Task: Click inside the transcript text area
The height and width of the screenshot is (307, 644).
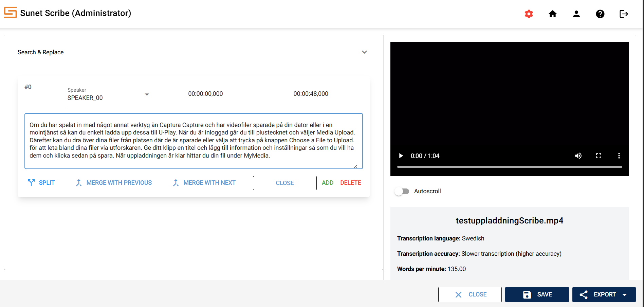Action: [x=193, y=141]
